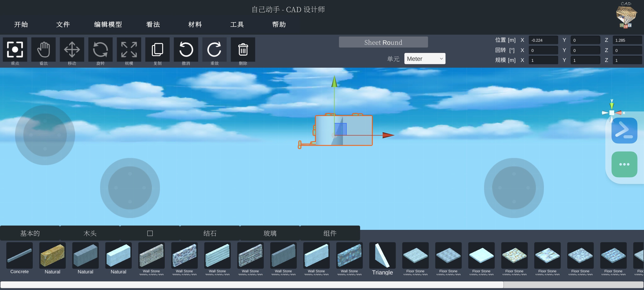
Task: Click the Sheet Round name button
Action: (x=383, y=42)
